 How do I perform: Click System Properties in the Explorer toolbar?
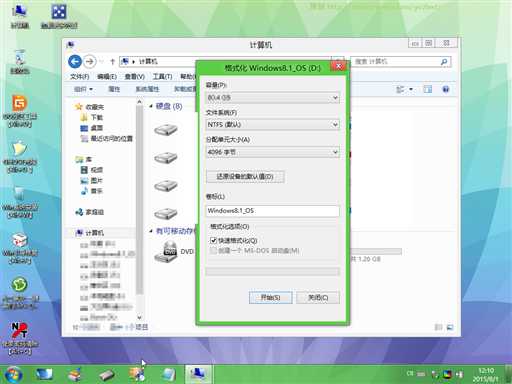point(147,89)
